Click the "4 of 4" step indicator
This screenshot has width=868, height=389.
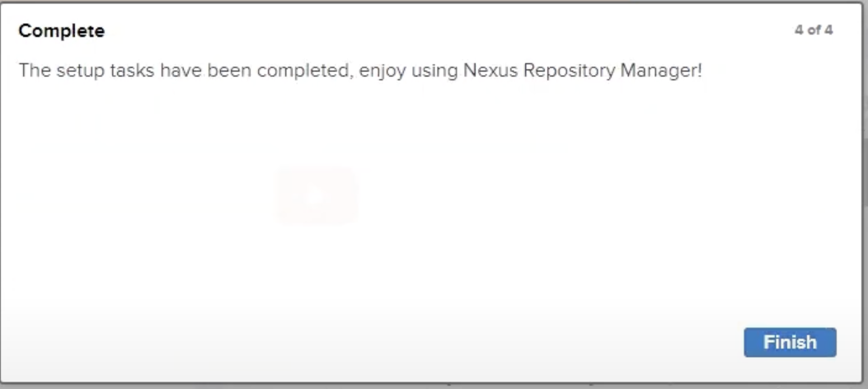(814, 30)
